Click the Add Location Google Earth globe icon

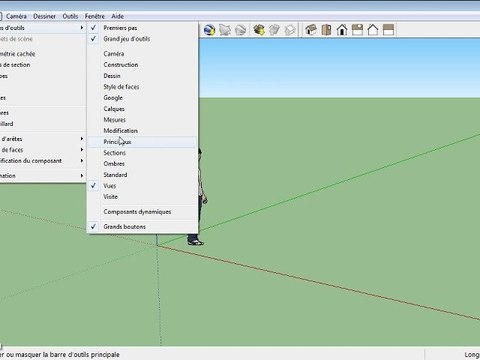pos(209,30)
